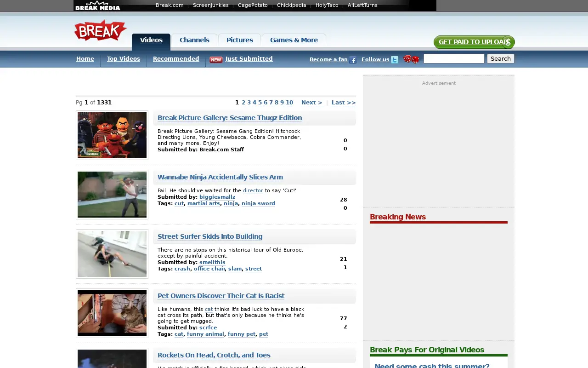
Task: Focus the search text field
Action: coord(454,58)
